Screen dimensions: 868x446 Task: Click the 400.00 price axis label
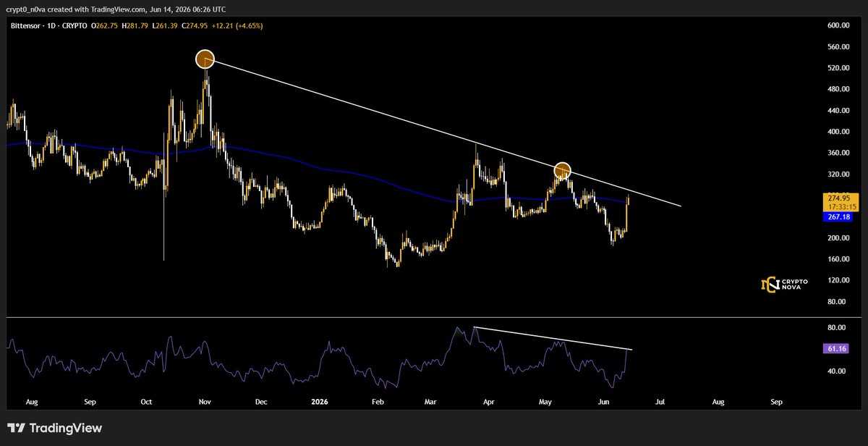(838, 132)
